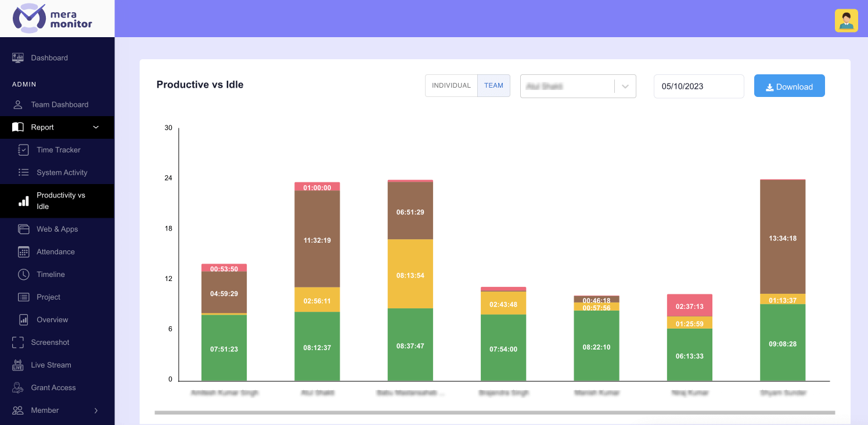Screen dimensions: 868x425
Task: Click the green 07:51:23 bar segment
Action: [x=224, y=348]
